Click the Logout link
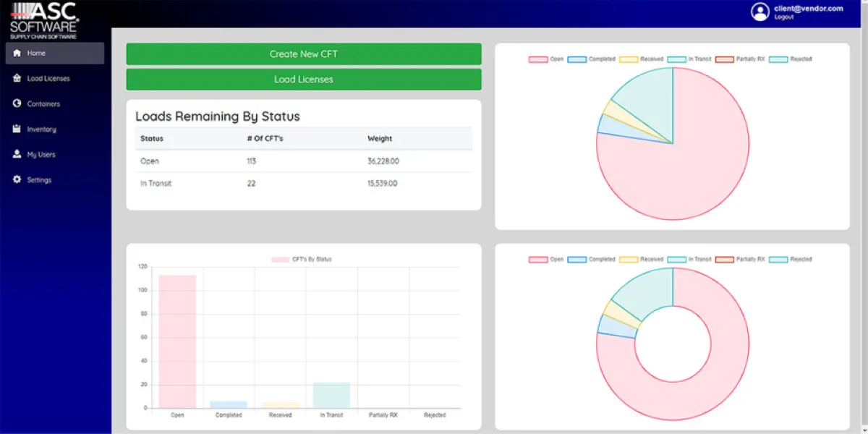 [784, 17]
